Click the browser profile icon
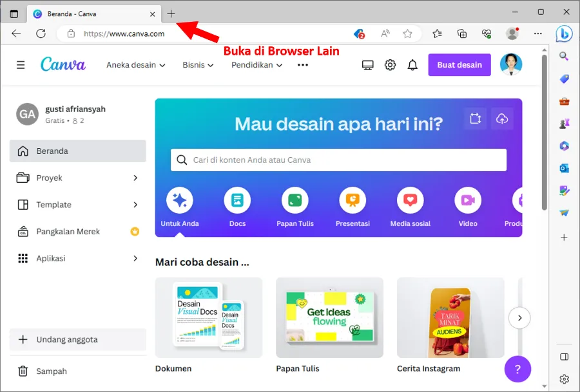Image resolution: width=580 pixels, height=392 pixels. (512, 33)
